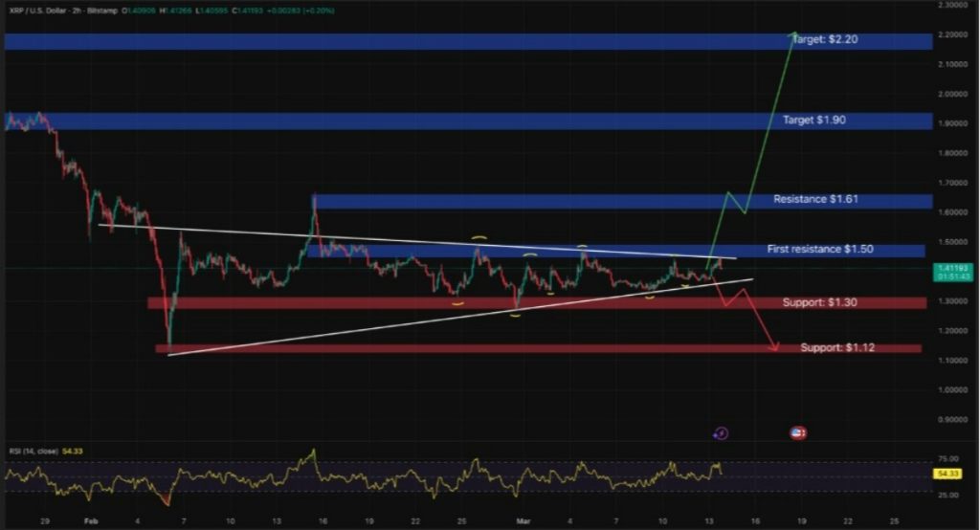Image resolution: width=980 pixels, height=530 pixels.
Task: Click the 75.00 RSI axis level
Action: pos(948,459)
